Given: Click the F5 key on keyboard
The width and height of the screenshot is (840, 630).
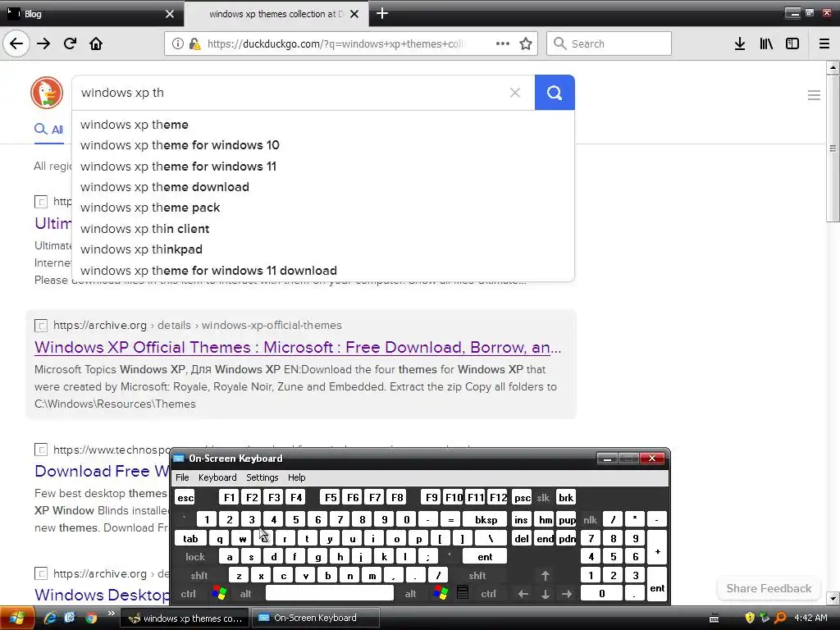Looking at the screenshot, I should pyautogui.click(x=331, y=498).
